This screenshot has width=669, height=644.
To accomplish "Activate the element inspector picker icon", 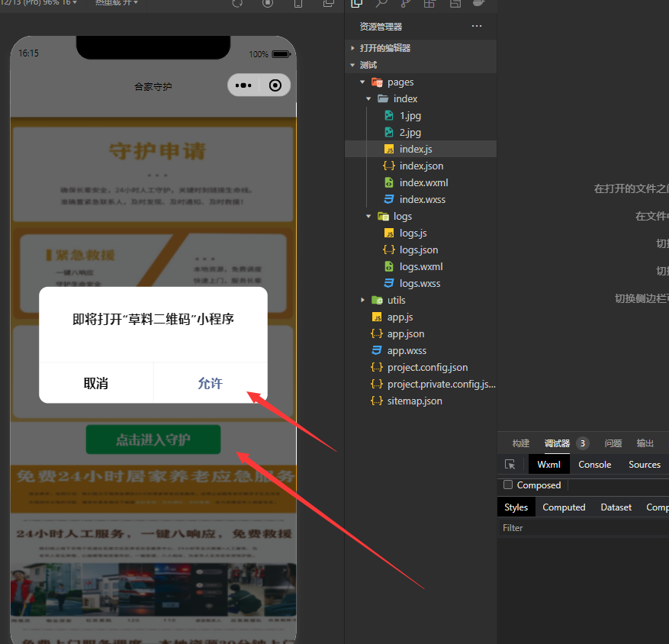I will coord(510,465).
